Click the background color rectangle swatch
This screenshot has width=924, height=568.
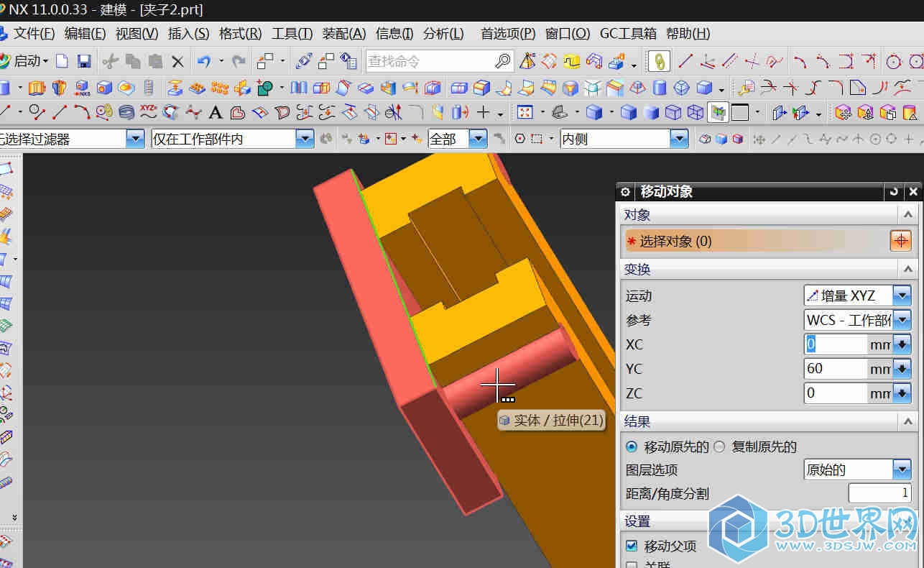click(x=740, y=112)
